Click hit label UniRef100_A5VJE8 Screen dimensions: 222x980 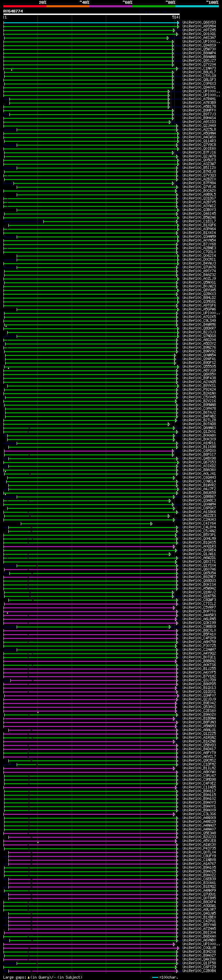click(199, 840)
